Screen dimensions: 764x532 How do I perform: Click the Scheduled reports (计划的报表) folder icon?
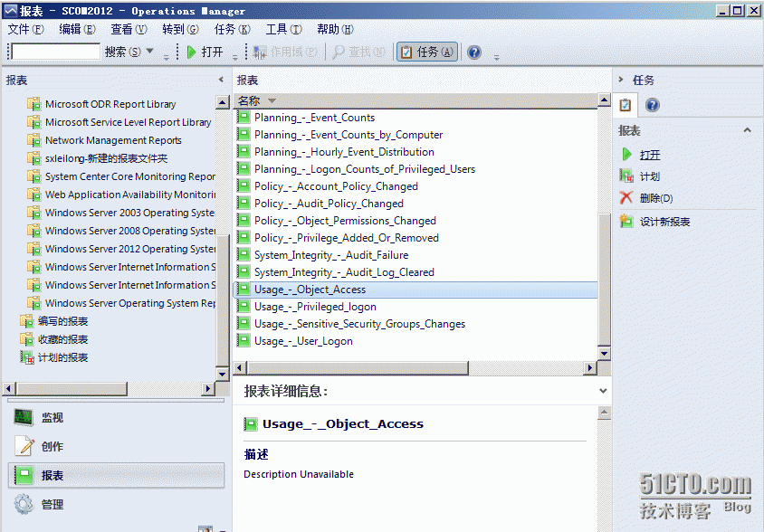(27, 357)
